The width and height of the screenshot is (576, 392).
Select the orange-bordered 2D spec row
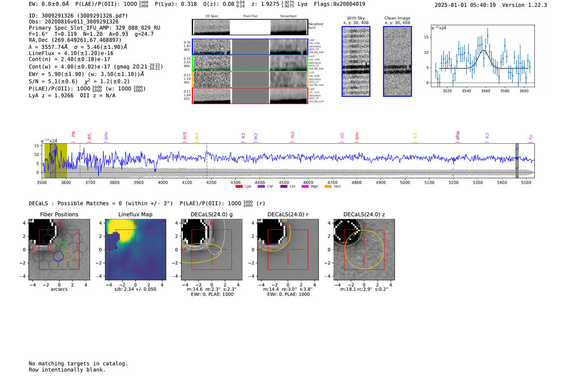[x=250, y=79]
